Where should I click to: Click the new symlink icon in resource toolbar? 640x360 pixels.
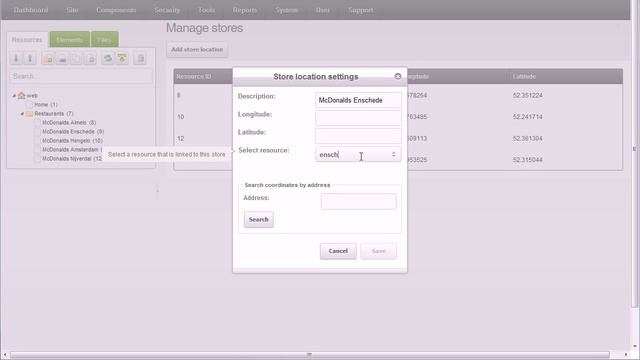click(x=76, y=58)
